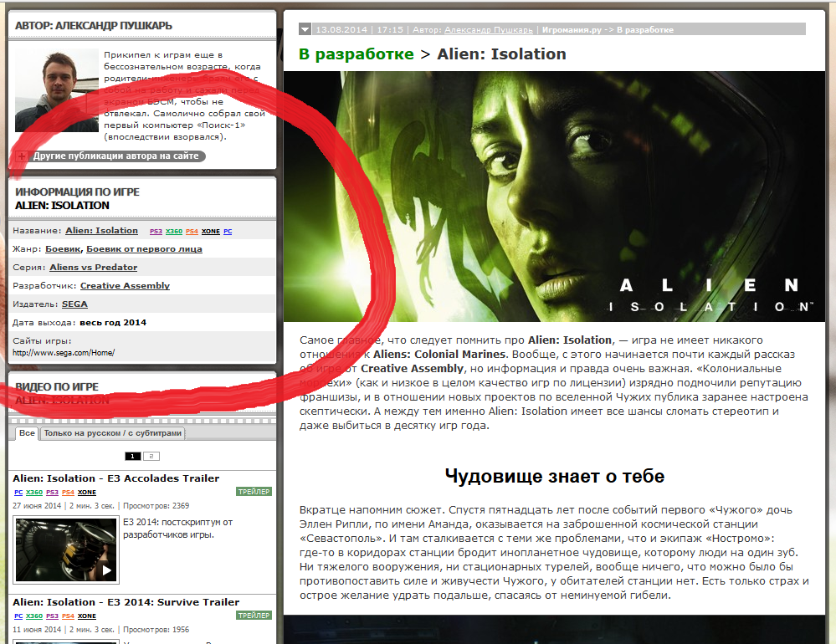Viewport: 836px width, 644px height.
Task: Select the text Просмотров: 1956
Action: pos(156,630)
